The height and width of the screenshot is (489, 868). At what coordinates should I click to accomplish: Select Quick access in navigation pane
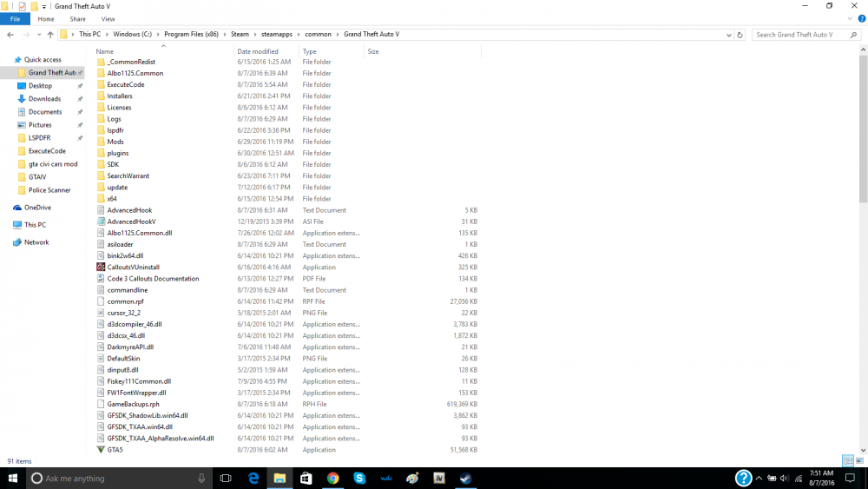43,60
